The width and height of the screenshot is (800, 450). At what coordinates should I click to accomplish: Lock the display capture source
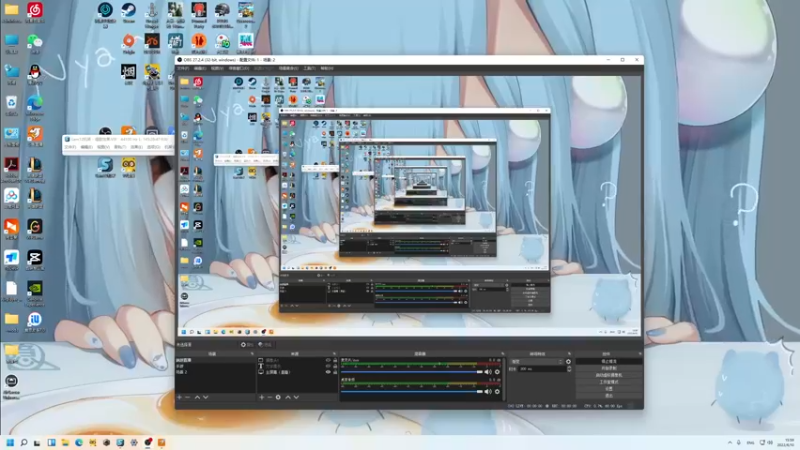[335, 372]
